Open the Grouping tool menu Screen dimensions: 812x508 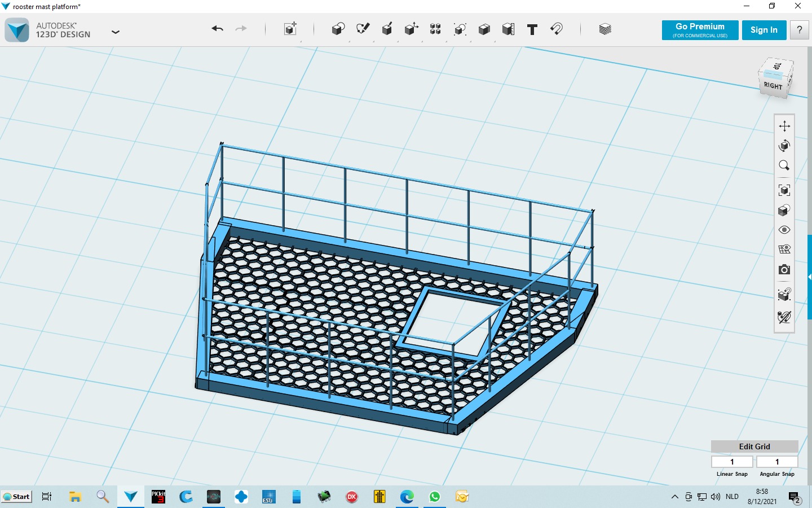tap(460, 29)
